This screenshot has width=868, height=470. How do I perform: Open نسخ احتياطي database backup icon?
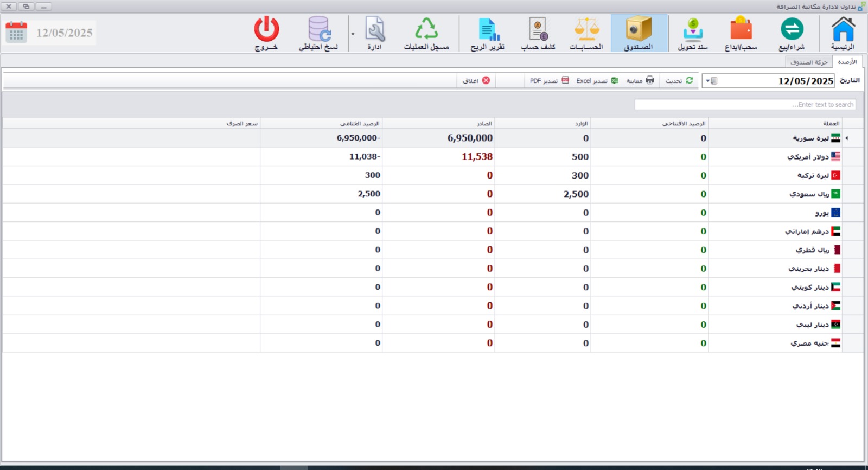[318, 34]
